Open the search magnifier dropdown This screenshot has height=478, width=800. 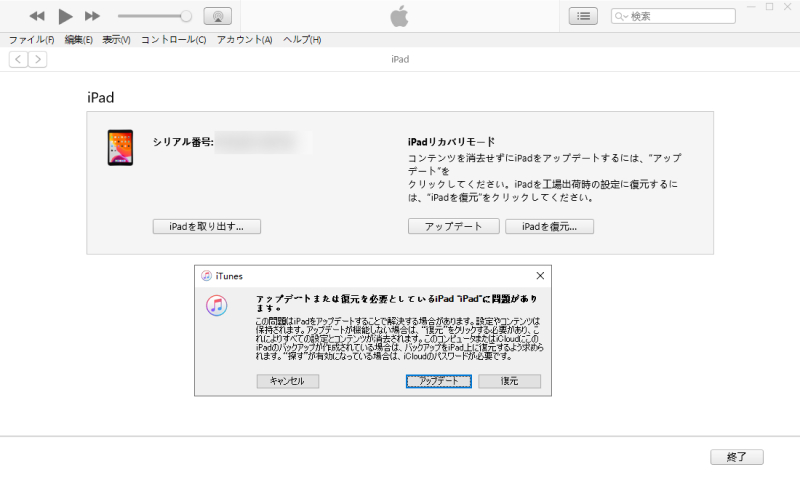pyautogui.click(x=621, y=16)
